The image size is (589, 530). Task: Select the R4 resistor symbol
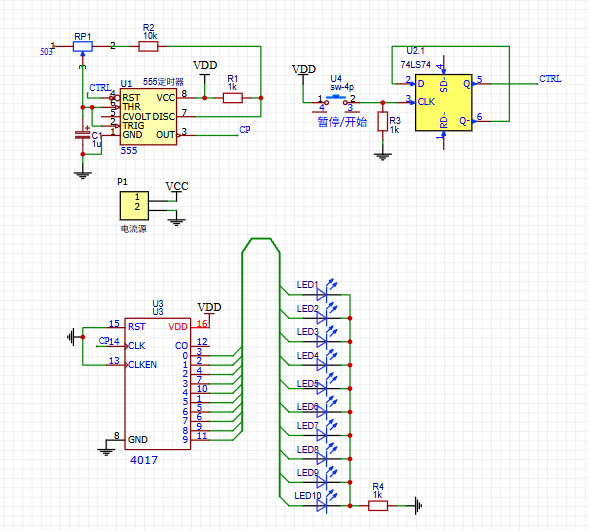point(378,506)
